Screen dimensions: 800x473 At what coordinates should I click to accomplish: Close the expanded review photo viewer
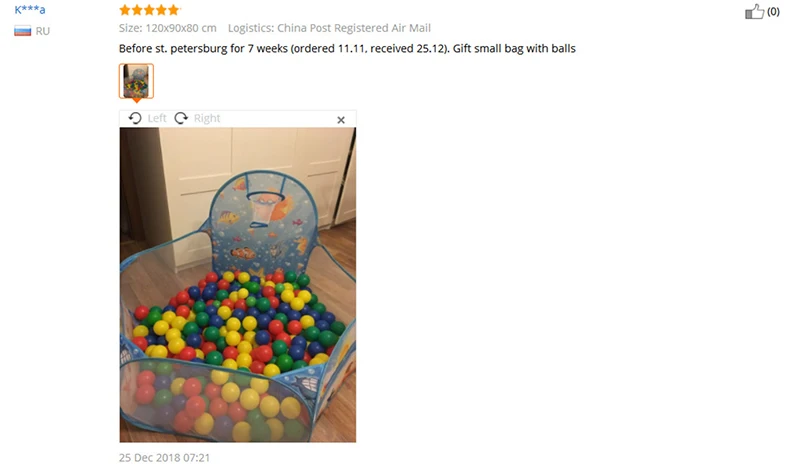coord(341,120)
